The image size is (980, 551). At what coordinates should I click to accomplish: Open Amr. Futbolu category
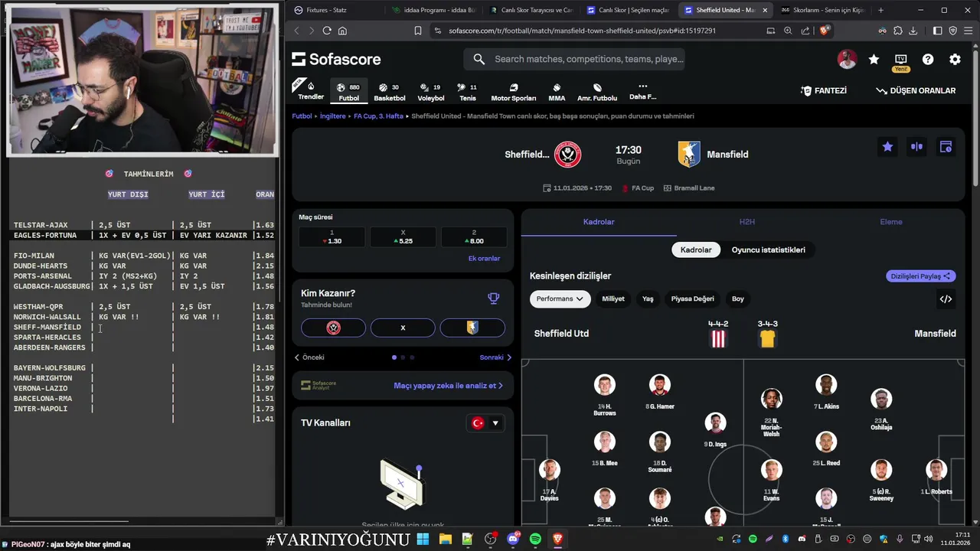[597, 92]
